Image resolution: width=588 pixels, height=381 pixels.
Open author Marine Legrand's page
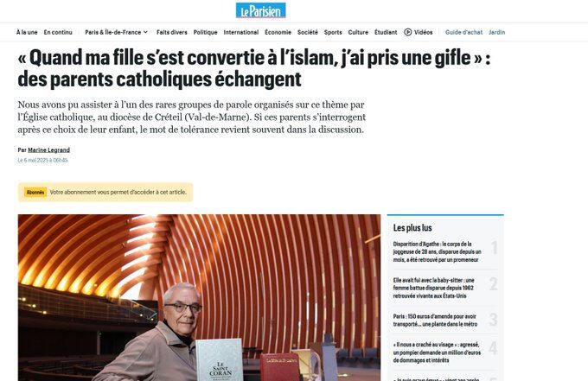pyautogui.click(x=48, y=149)
